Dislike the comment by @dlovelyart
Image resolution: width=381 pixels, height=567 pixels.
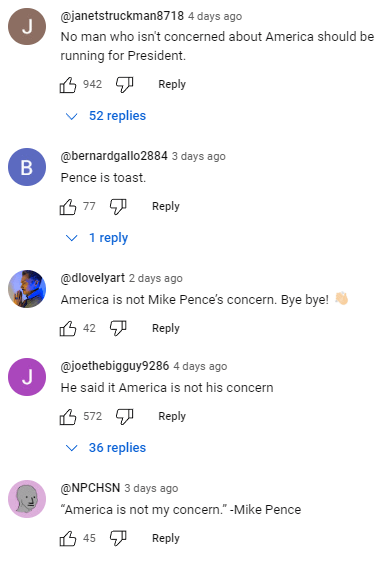point(118,329)
